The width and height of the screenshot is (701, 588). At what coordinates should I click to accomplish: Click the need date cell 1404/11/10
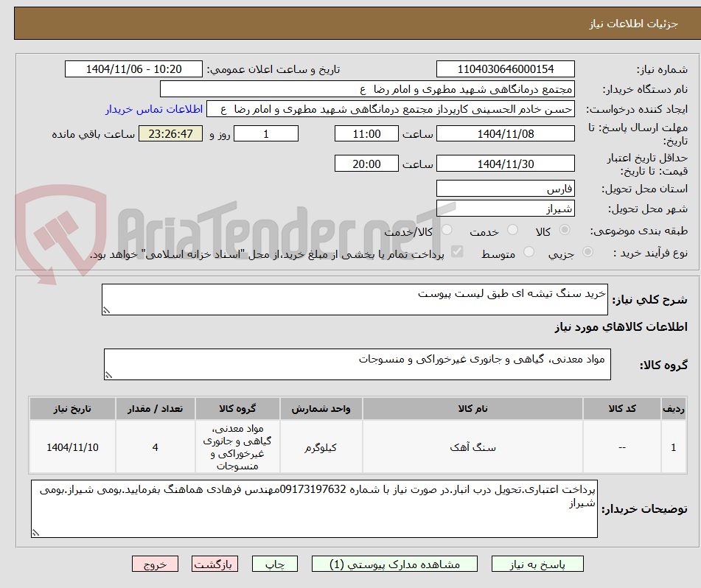point(72,447)
